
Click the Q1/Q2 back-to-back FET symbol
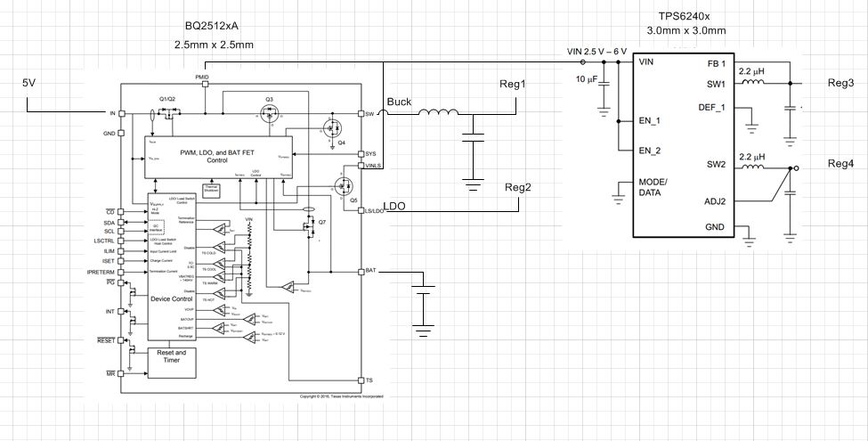(x=167, y=112)
